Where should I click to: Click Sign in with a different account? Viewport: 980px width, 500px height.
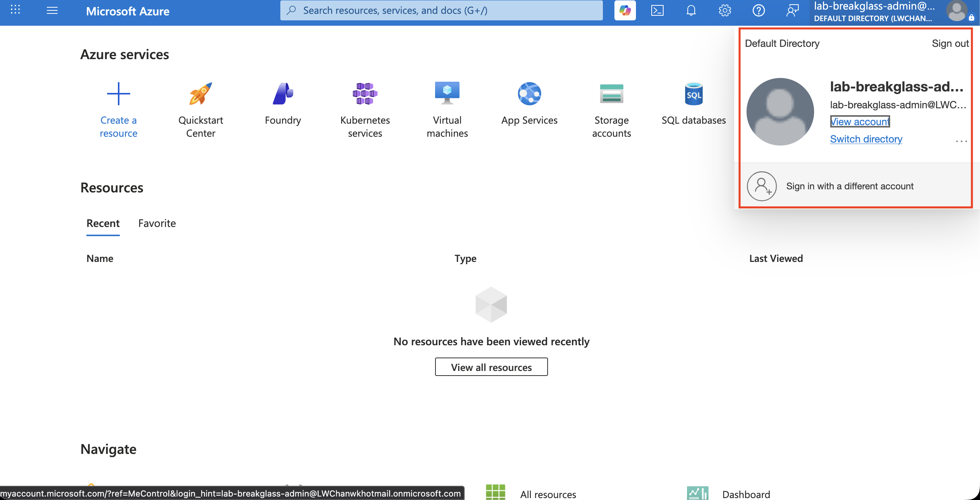(x=850, y=186)
